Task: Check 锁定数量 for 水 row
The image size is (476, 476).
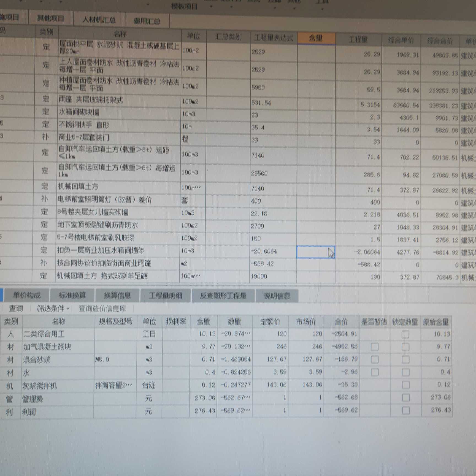Action: click(405, 372)
